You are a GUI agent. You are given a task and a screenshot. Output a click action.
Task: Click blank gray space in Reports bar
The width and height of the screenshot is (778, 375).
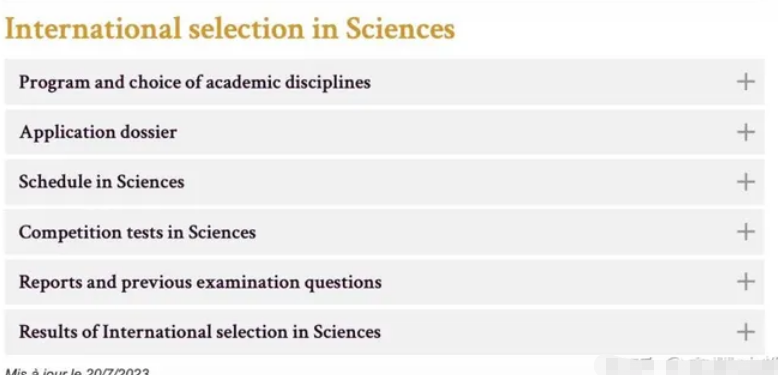pos(546,282)
